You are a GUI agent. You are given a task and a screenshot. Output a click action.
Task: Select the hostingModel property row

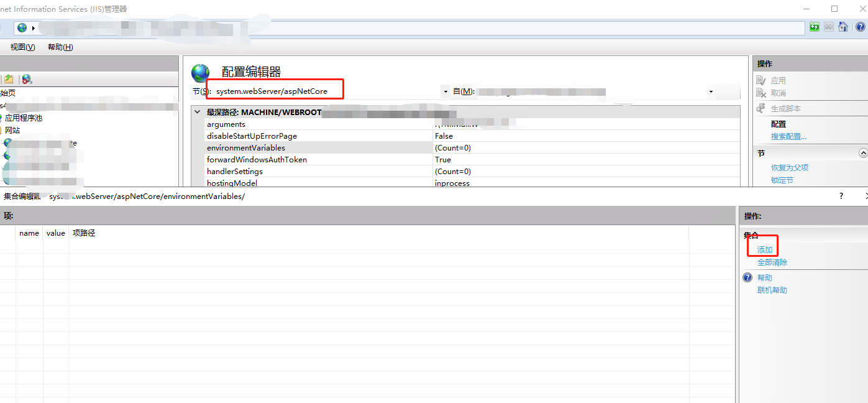click(x=472, y=183)
